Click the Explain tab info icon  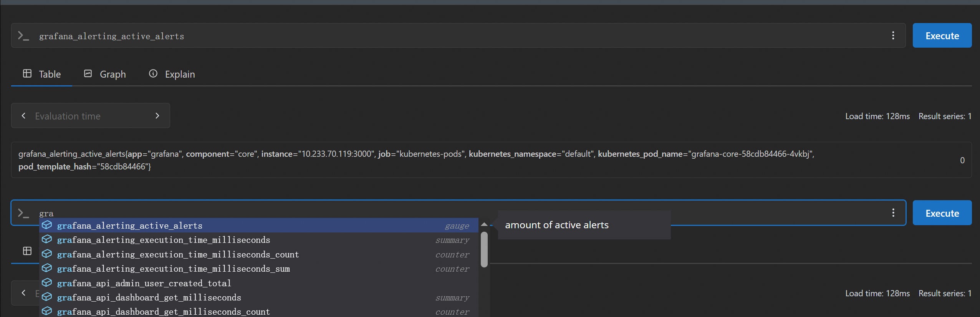[x=153, y=73]
